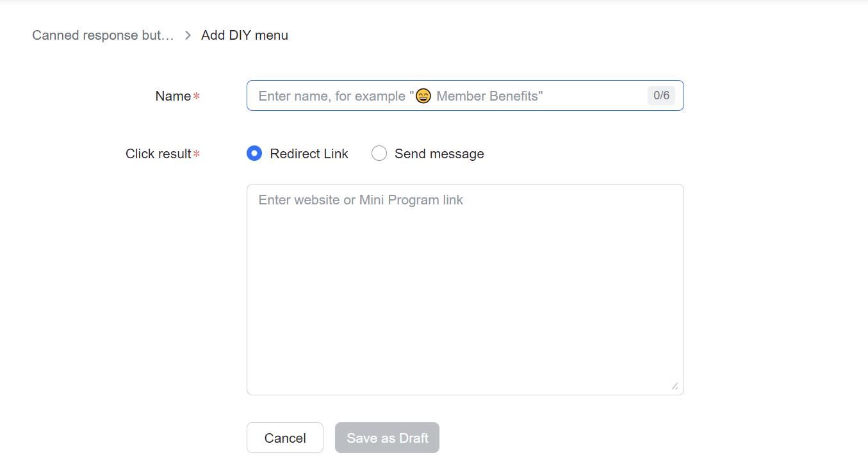The width and height of the screenshot is (868, 469).
Task: Click the 'Redirect Link' text label
Action: point(309,153)
